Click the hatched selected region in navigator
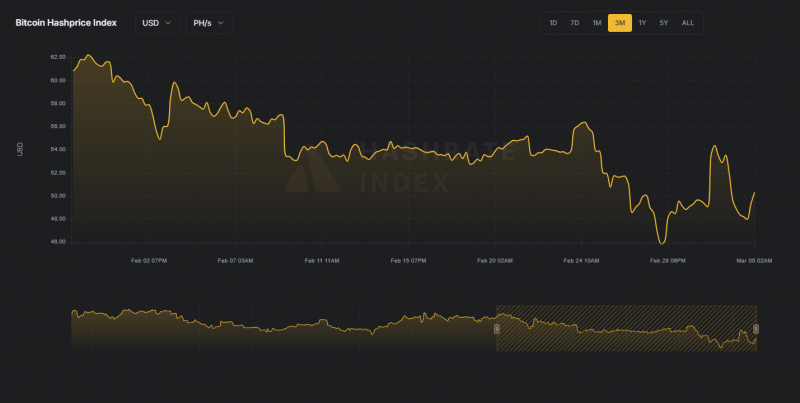Viewport: 800px width, 403px height. 627,329
